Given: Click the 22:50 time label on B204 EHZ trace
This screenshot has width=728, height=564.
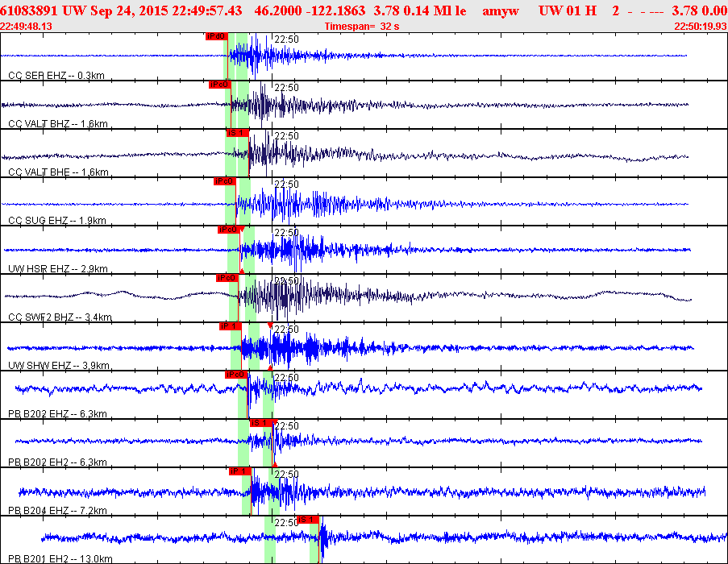Looking at the screenshot, I should [x=286, y=475].
